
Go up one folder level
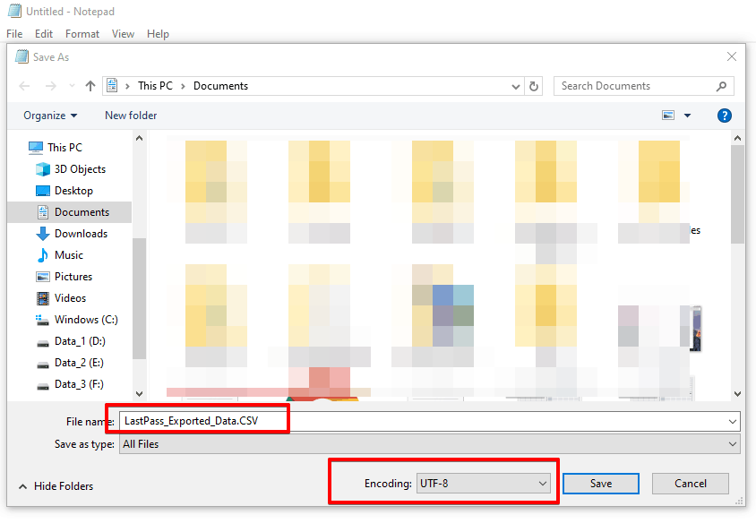[90, 86]
